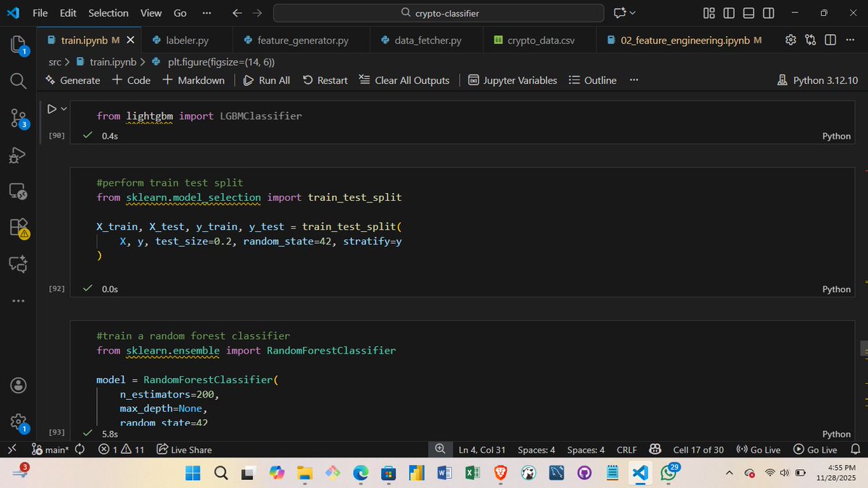The width and height of the screenshot is (868, 488).
Task: Click the remote window icon in status bar
Action: (12, 450)
